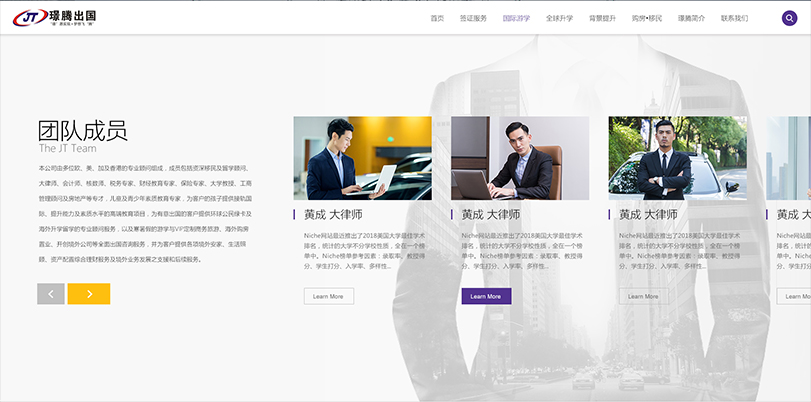Open the photo of lawyer with arms crossed
The image size is (811, 402).
point(677,158)
